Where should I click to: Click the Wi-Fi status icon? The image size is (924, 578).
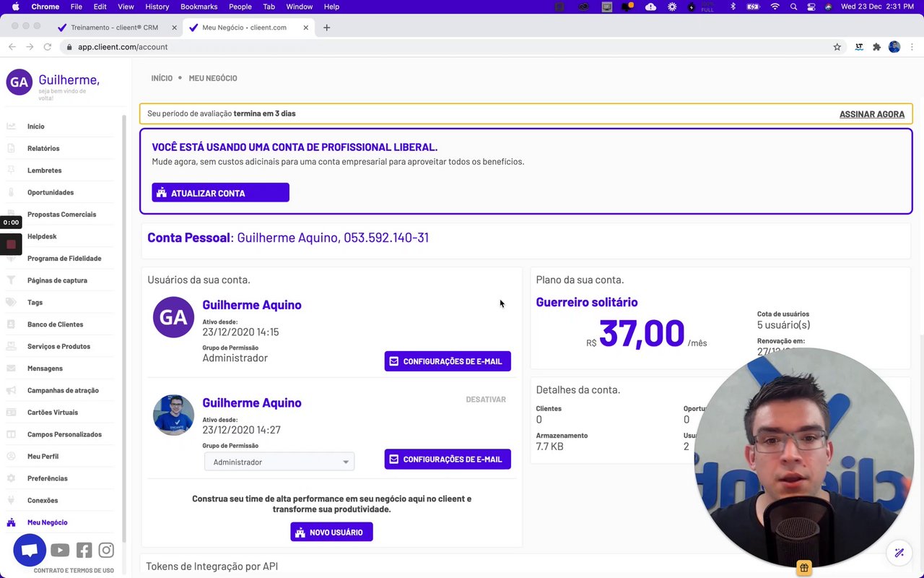point(775,7)
